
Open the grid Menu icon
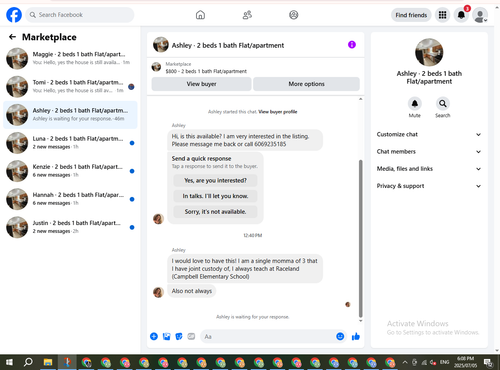click(442, 15)
